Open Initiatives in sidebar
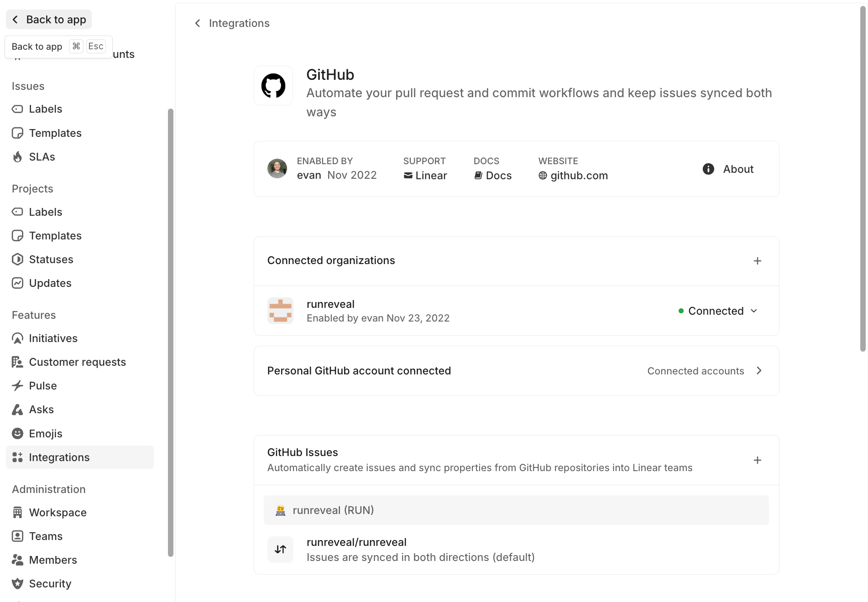 tap(53, 338)
